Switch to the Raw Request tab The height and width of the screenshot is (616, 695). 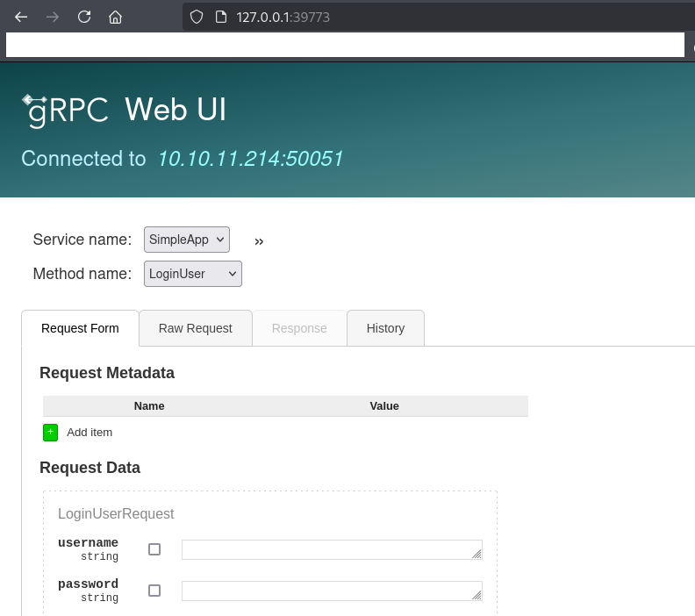(x=195, y=328)
